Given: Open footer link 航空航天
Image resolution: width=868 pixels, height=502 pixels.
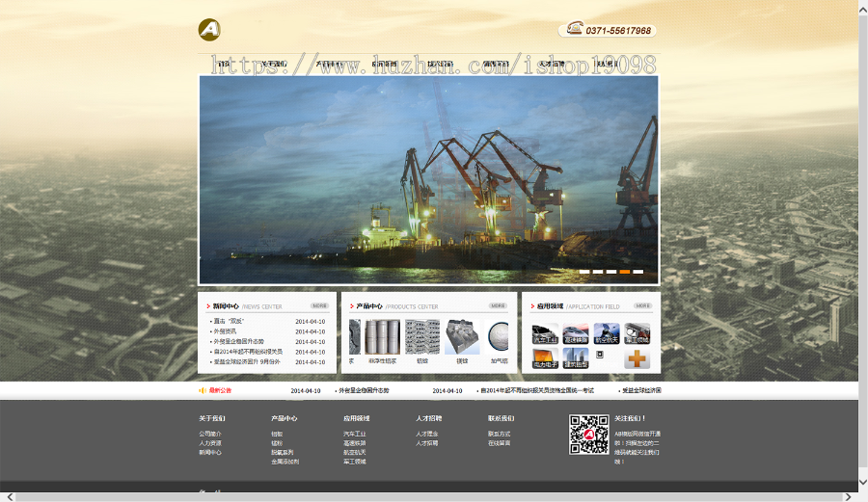Looking at the screenshot, I should point(355,452).
